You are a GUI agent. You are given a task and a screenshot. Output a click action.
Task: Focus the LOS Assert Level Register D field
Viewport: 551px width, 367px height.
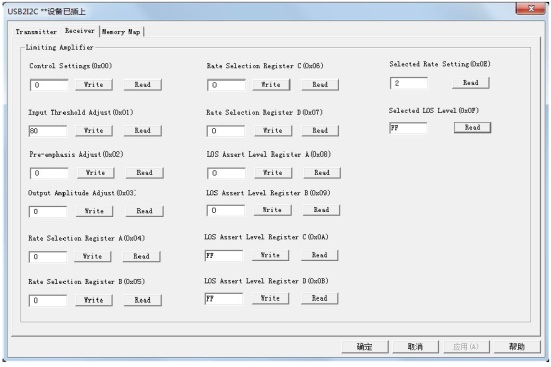pos(223,298)
